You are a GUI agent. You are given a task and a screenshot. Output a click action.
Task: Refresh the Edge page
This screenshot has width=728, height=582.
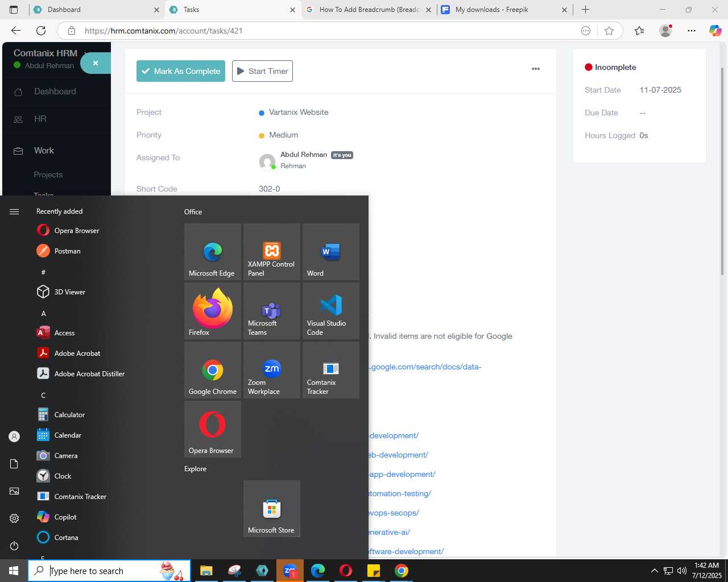tap(41, 31)
